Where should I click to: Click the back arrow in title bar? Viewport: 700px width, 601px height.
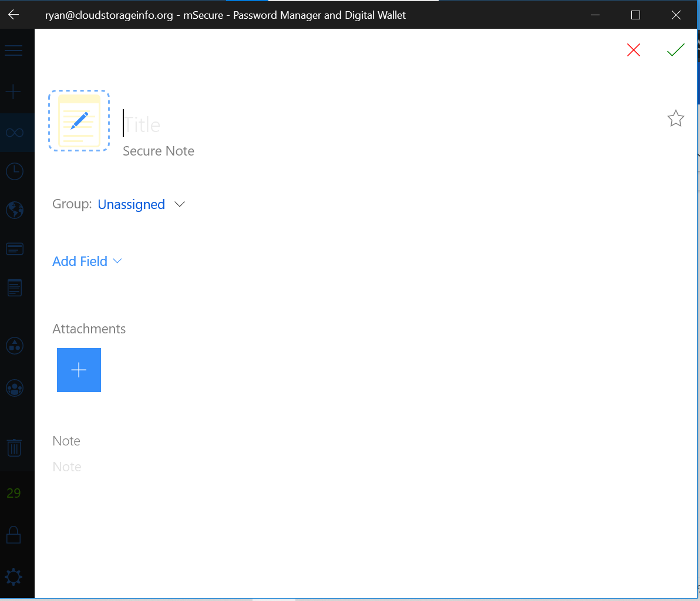pyautogui.click(x=13, y=15)
